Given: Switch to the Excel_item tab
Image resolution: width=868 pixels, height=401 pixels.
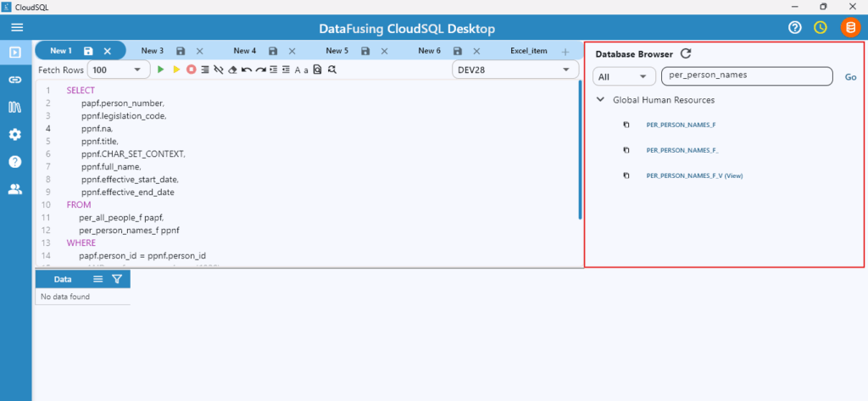Looking at the screenshot, I should coord(529,51).
